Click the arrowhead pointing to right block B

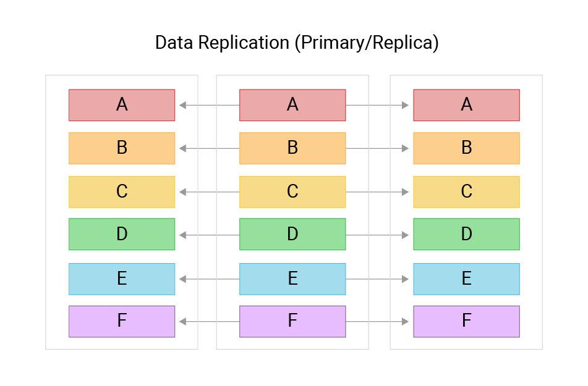click(405, 149)
